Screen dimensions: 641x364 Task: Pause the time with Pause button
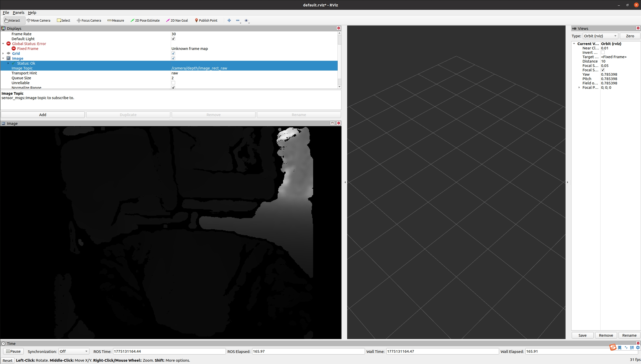13,351
